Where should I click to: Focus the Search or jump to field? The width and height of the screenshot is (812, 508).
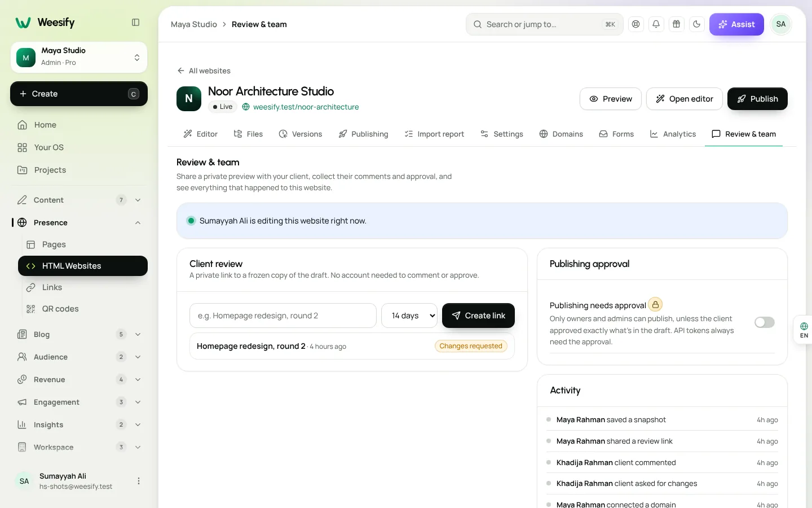(545, 24)
